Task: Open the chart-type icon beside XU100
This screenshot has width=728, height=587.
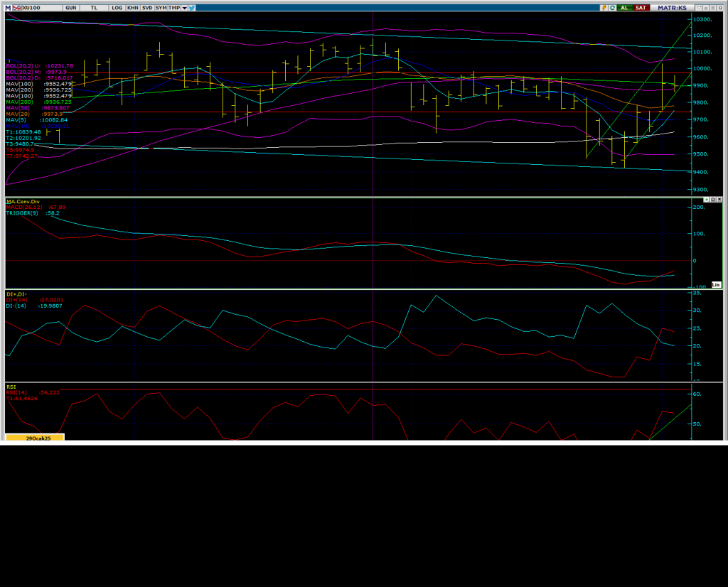Action: pos(17,8)
